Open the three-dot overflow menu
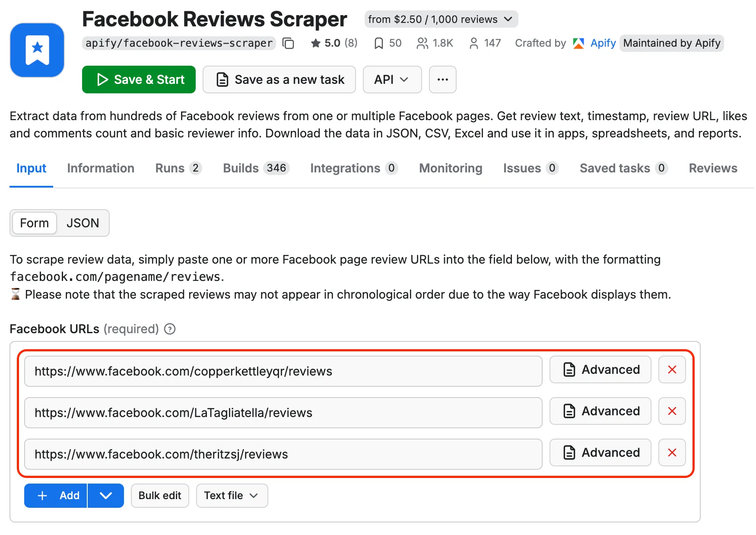756x535 pixels. pyautogui.click(x=442, y=80)
